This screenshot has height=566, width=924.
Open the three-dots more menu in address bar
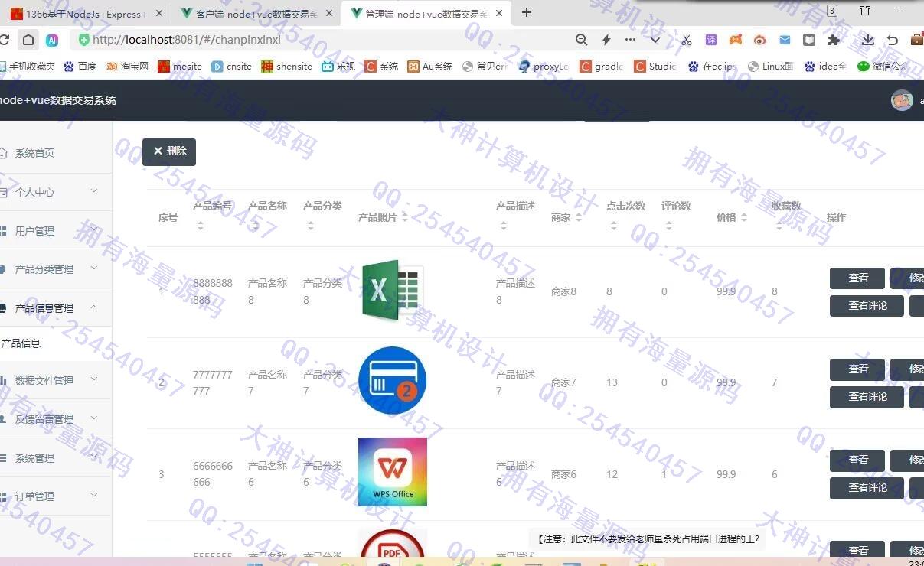pos(630,40)
